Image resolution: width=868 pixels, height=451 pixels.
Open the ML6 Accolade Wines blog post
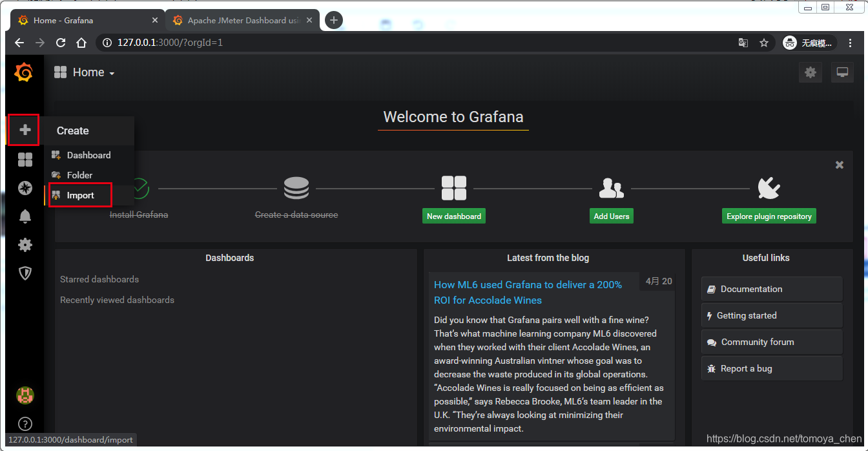click(528, 292)
